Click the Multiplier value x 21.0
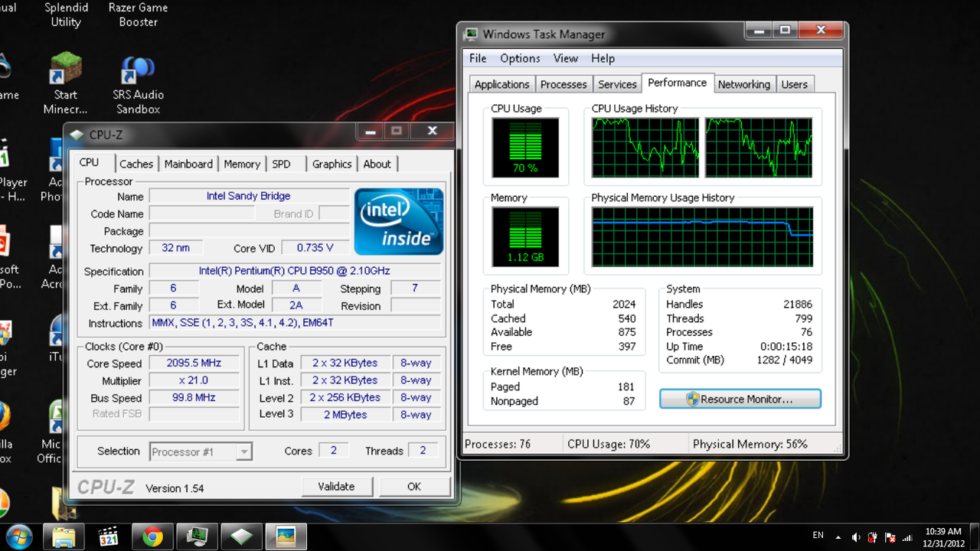This screenshot has width=980, height=551. (194, 380)
